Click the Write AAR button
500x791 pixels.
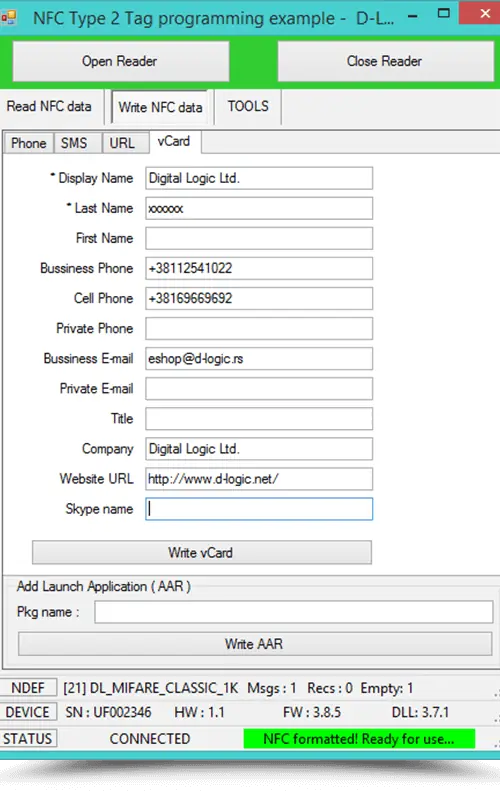[255, 644]
